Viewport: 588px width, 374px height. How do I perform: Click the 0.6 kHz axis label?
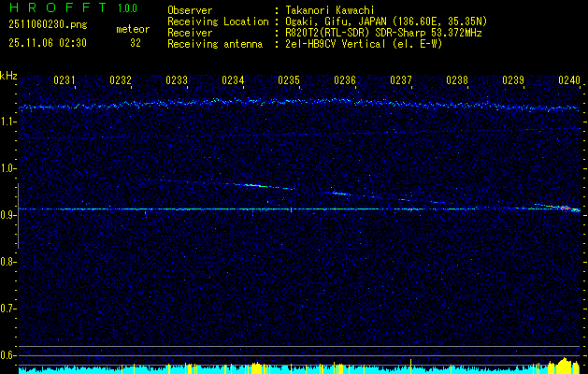coord(8,355)
